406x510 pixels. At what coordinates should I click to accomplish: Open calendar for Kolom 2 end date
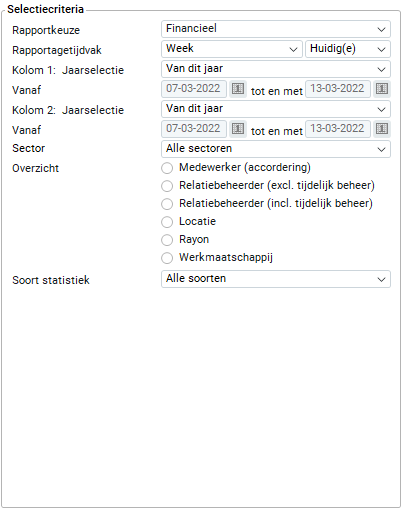(382, 129)
